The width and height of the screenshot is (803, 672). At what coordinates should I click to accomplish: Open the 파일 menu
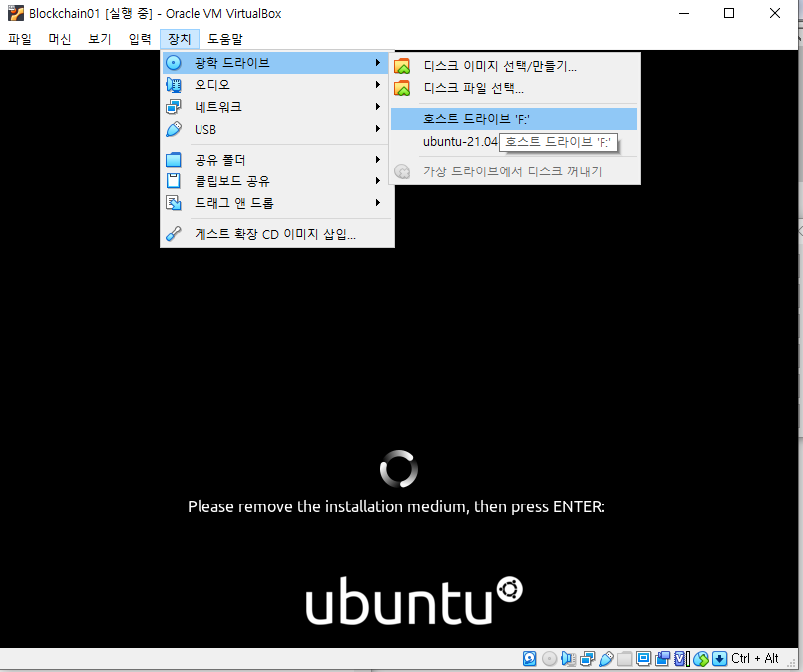coord(20,39)
